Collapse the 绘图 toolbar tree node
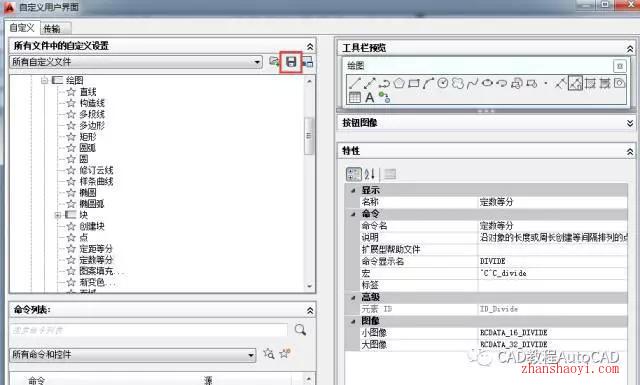The image size is (640, 385). click(x=44, y=80)
